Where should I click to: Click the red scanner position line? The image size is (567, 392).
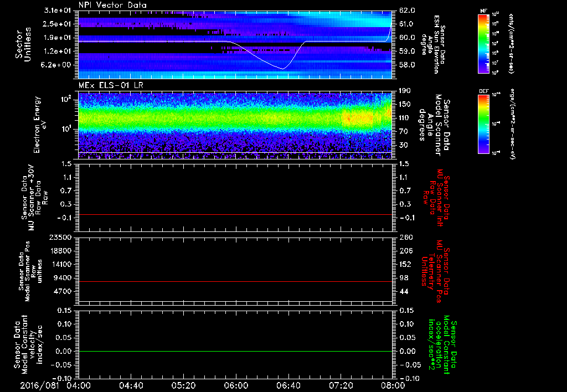coord(235,282)
